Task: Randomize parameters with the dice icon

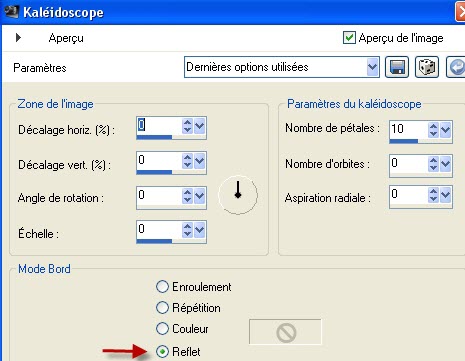Action: click(427, 67)
